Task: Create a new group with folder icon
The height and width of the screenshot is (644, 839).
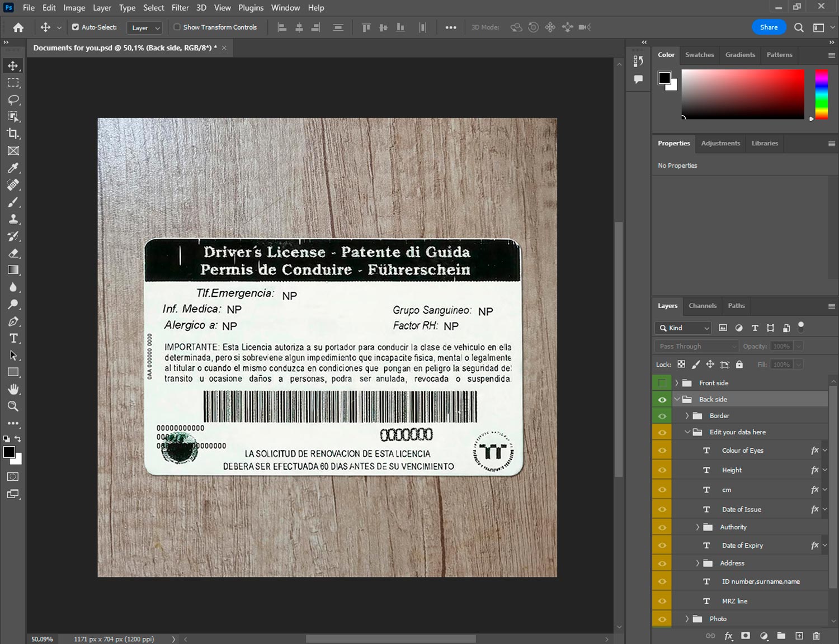Action: 781,636
